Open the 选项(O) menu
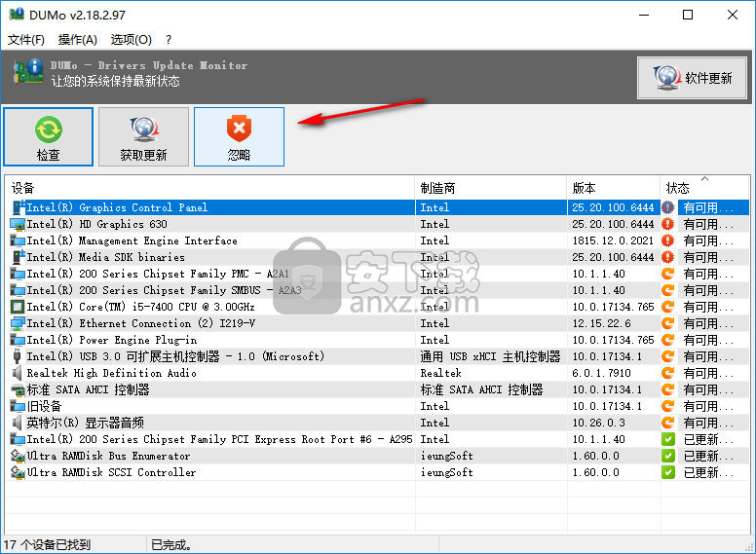The image size is (756, 554). (131, 40)
